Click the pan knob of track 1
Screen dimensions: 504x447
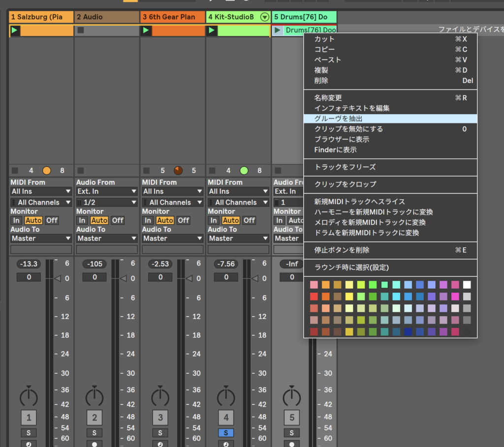29,396
